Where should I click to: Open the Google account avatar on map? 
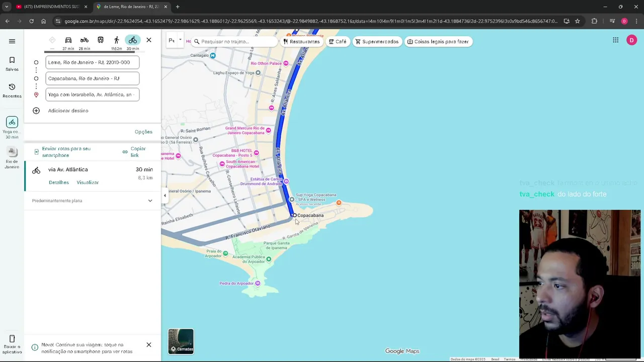[631, 40]
